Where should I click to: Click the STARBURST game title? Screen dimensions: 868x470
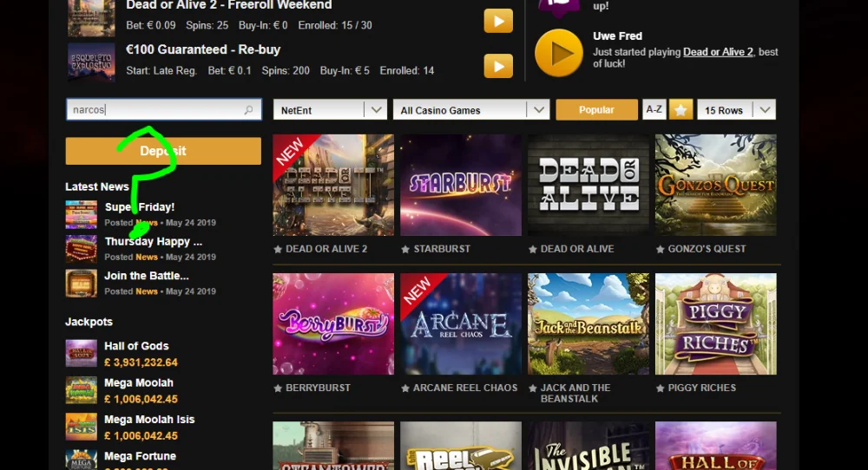442,250
